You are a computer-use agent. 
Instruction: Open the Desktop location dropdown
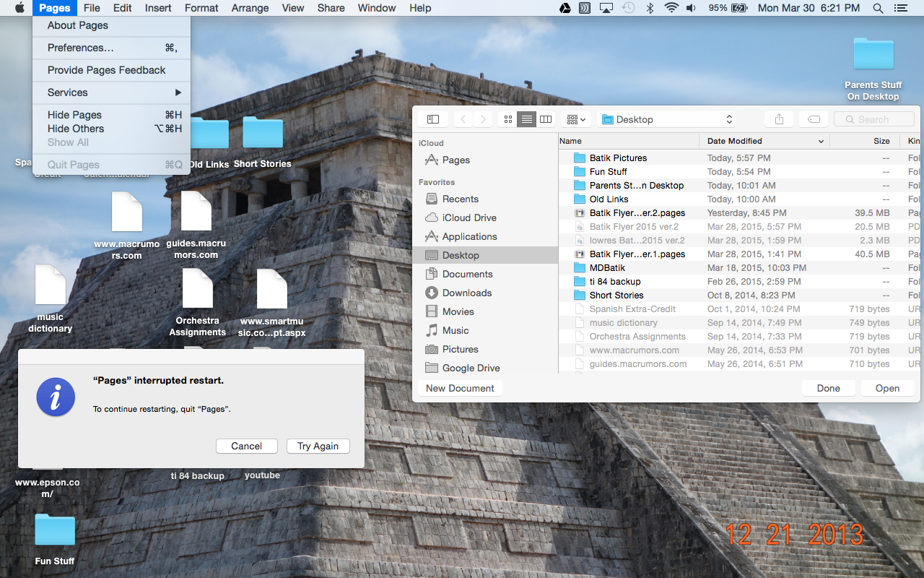tap(664, 118)
